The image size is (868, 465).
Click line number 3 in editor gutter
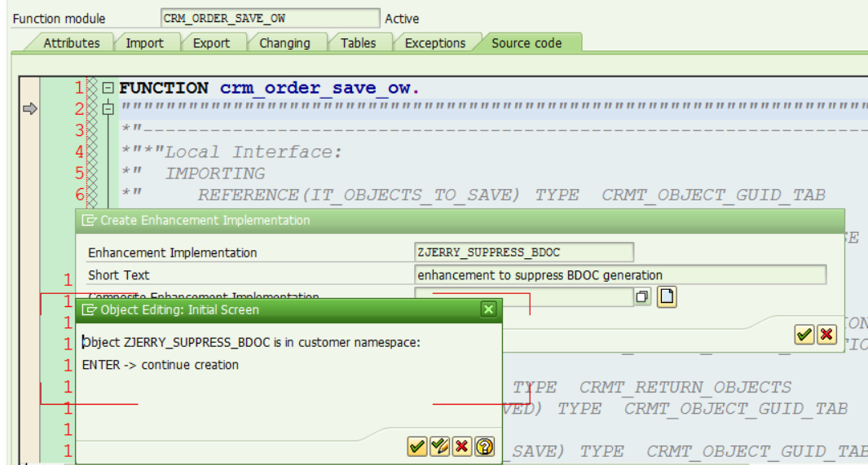79,130
